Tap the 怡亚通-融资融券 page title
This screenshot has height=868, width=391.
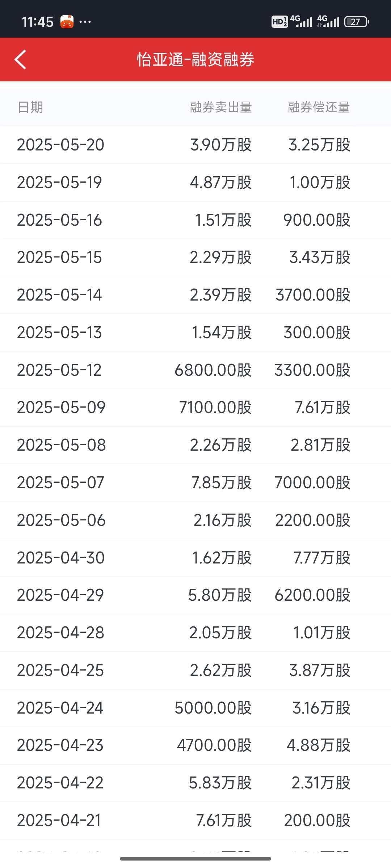[x=195, y=59]
